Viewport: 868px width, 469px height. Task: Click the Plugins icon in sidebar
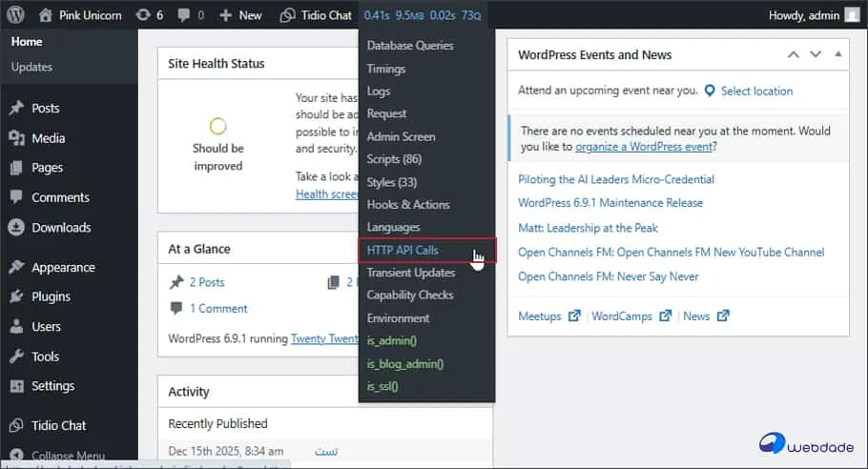click(x=16, y=296)
